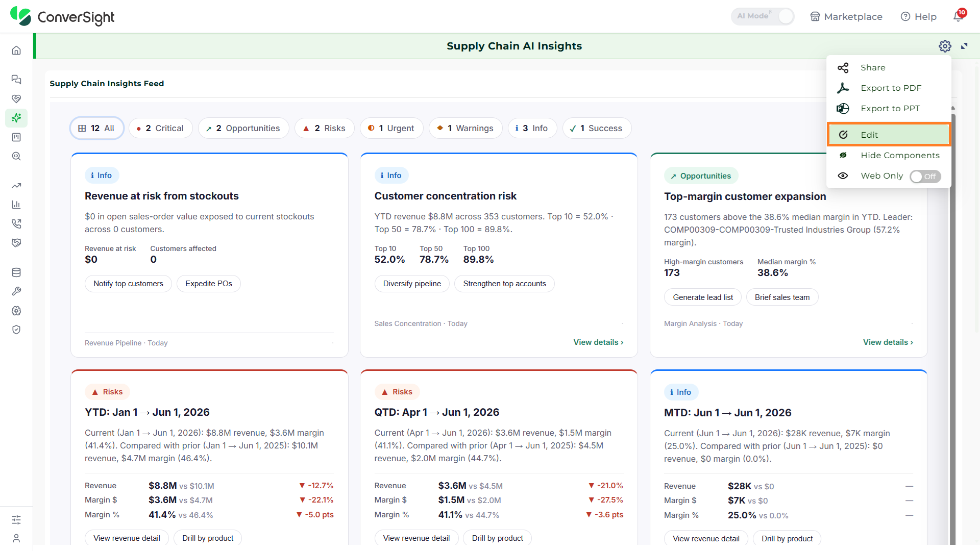The width and height of the screenshot is (980, 551).
Task: Select the 12 All filter chip
Action: pyautogui.click(x=96, y=128)
